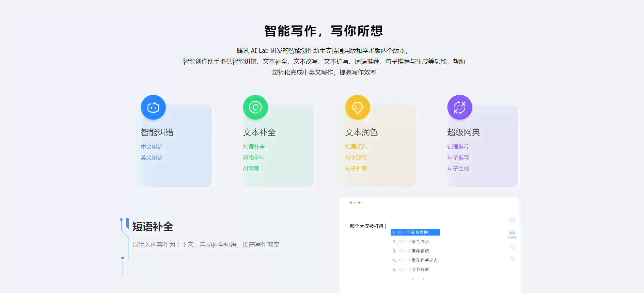Select the circular arrow icon in demo sidebar

tap(512, 259)
